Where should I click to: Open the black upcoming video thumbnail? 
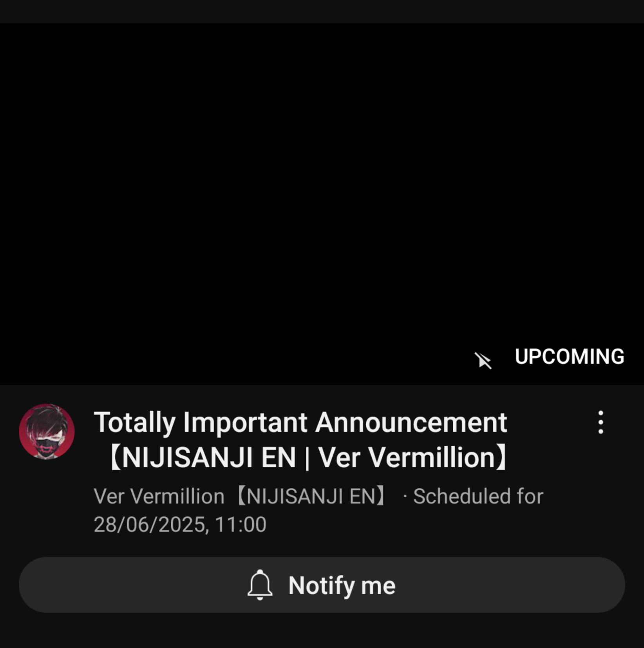coord(322,204)
